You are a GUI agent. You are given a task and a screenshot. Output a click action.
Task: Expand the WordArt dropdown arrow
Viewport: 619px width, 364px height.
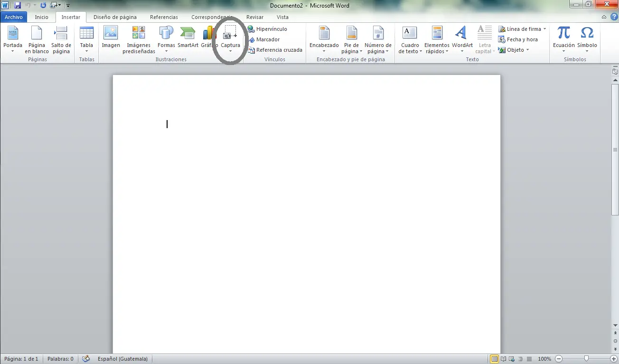462,51
